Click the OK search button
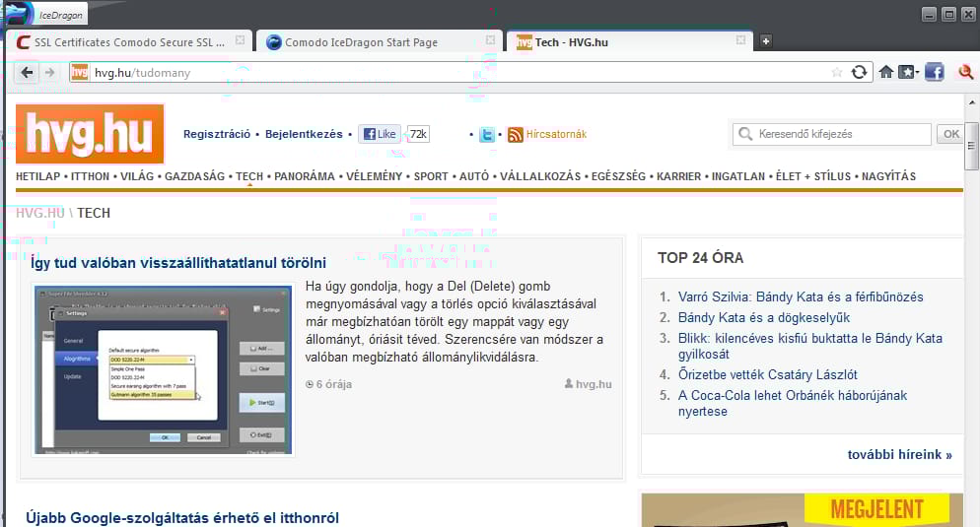 tap(950, 134)
